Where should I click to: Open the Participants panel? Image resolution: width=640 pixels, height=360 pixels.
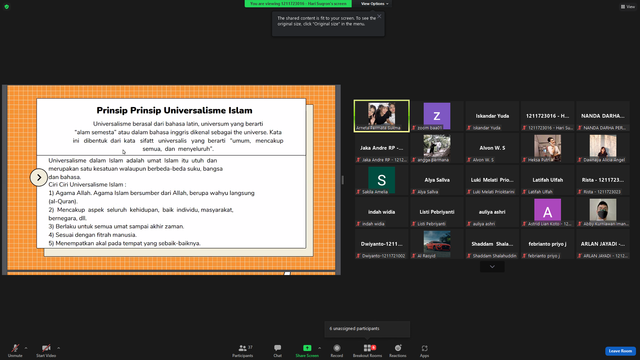tap(243, 350)
